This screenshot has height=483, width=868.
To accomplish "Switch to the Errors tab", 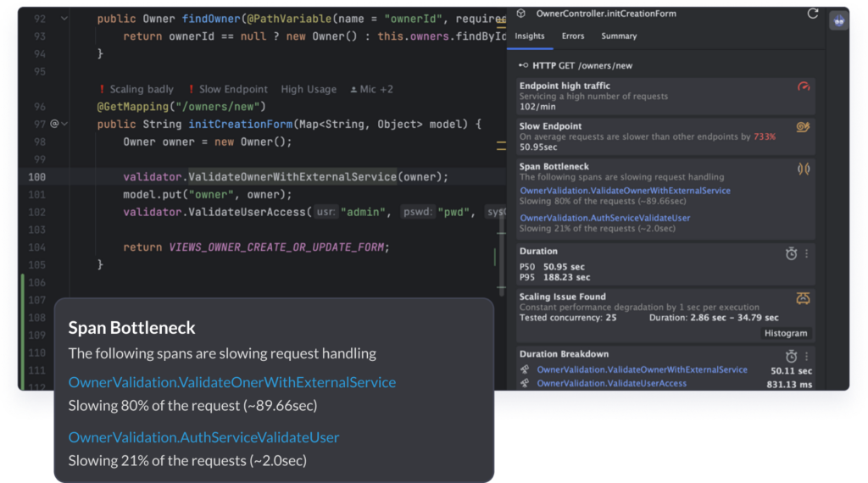I will [x=573, y=36].
